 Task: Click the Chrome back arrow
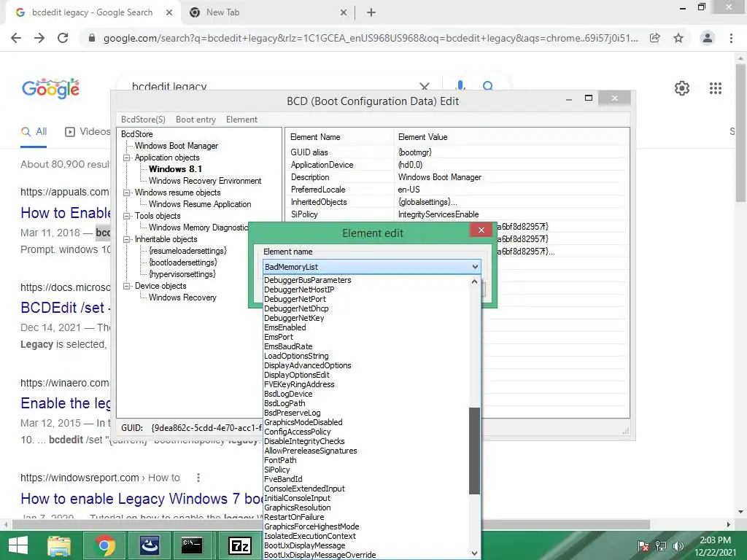click(x=16, y=38)
